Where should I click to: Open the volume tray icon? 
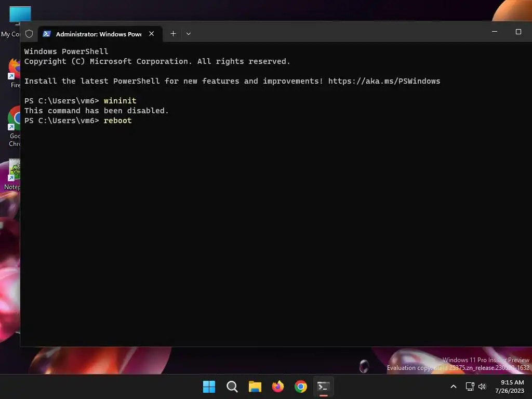[482, 387]
